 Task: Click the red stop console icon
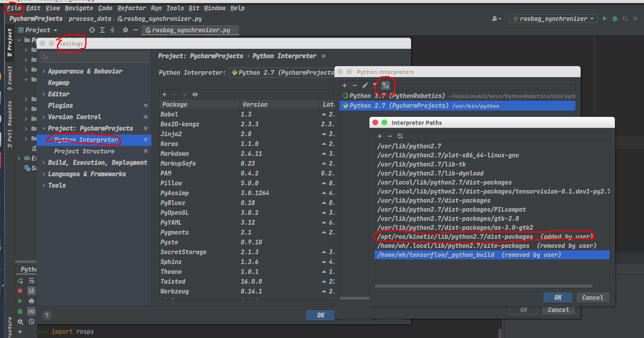[x=20, y=291]
